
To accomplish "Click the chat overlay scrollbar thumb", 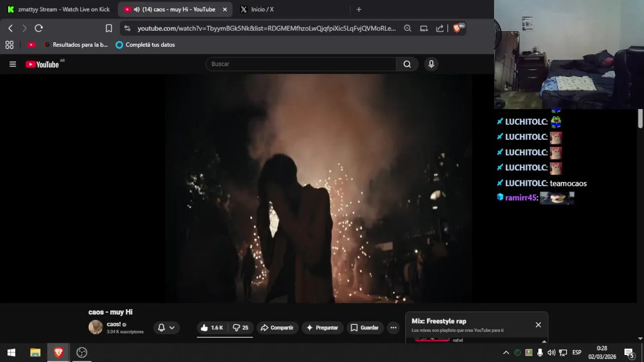I will tap(640, 119).
